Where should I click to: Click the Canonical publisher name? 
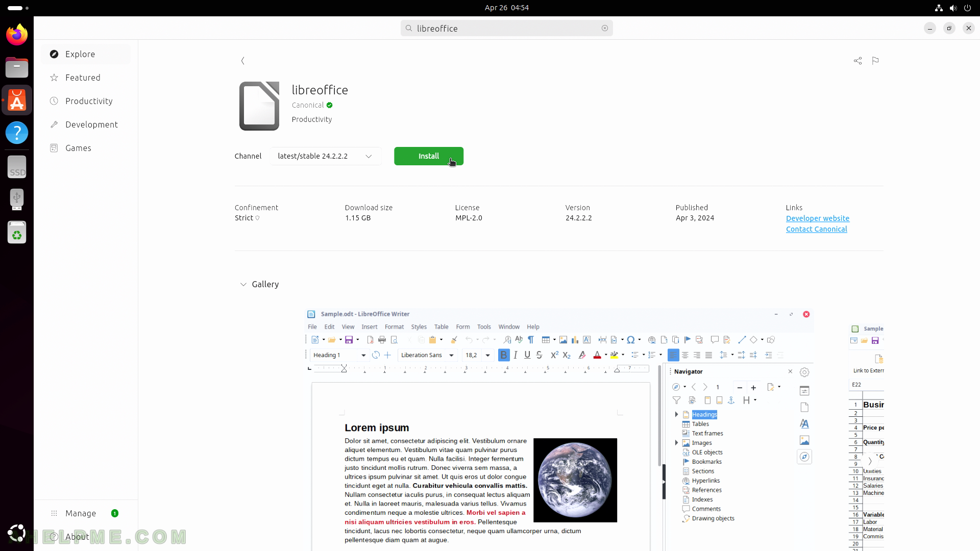click(308, 105)
